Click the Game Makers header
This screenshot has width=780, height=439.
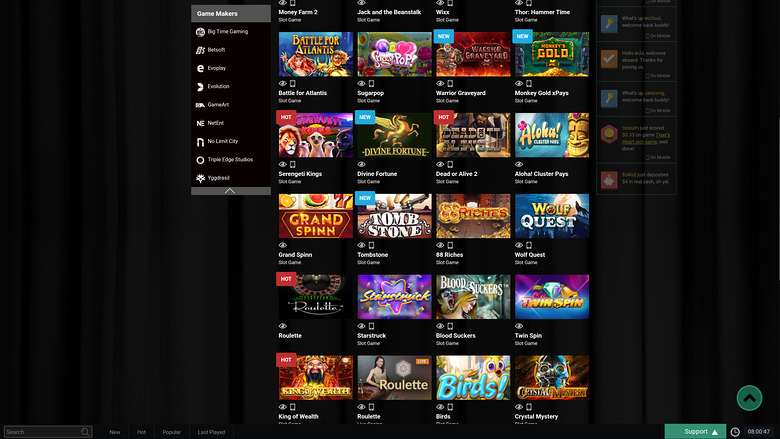[x=231, y=13]
